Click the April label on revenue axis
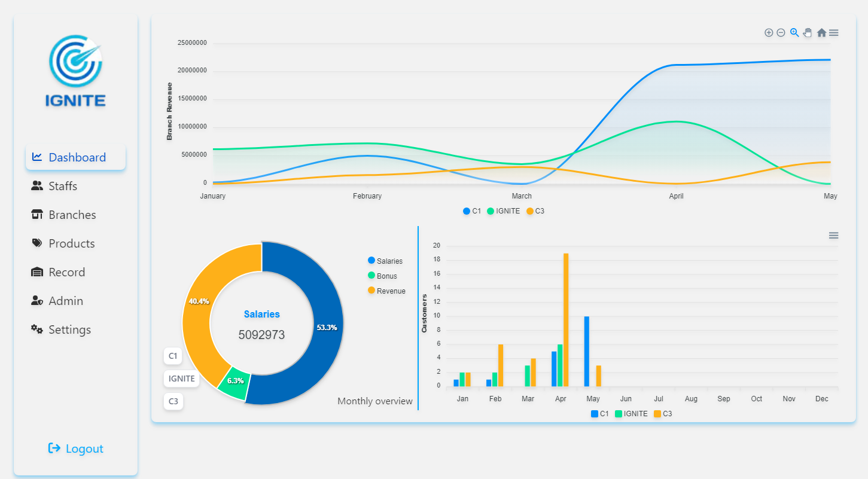 coord(676,196)
